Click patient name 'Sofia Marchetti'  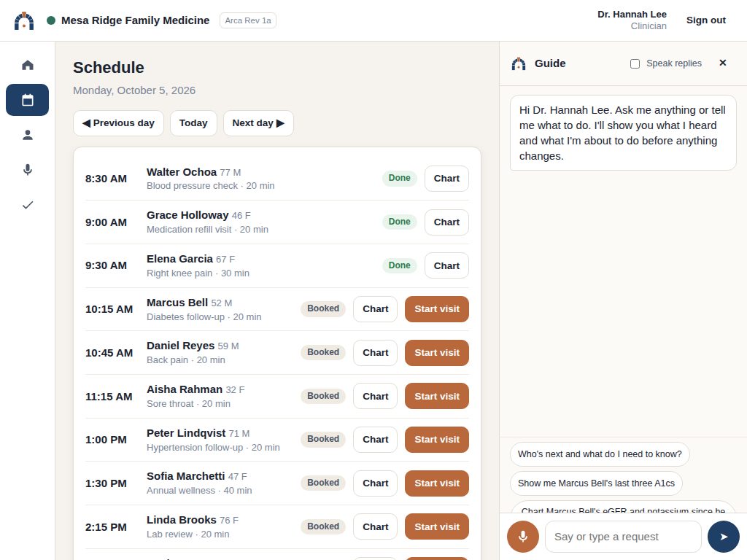[186, 476]
